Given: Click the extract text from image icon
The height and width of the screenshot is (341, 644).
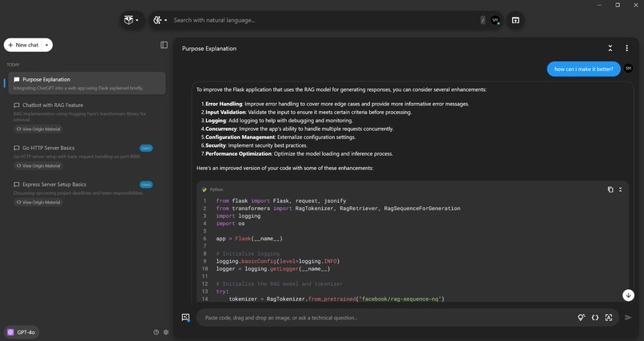Looking at the screenshot, I should point(609,318).
